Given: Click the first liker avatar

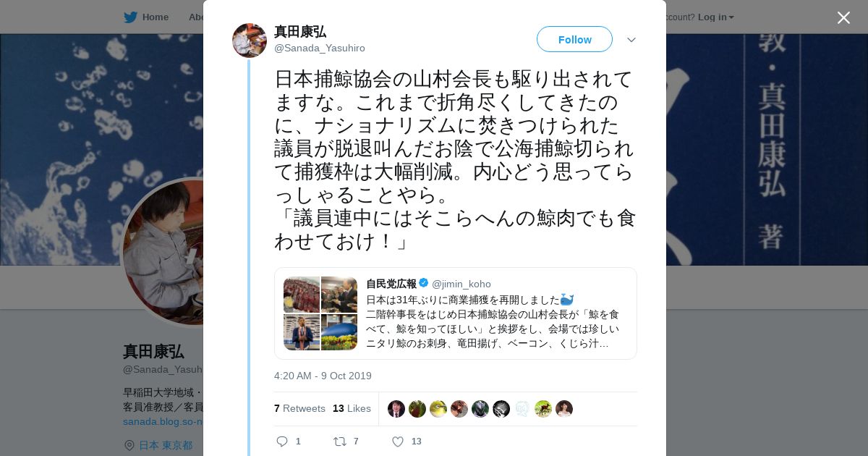Looking at the screenshot, I should click(396, 409).
